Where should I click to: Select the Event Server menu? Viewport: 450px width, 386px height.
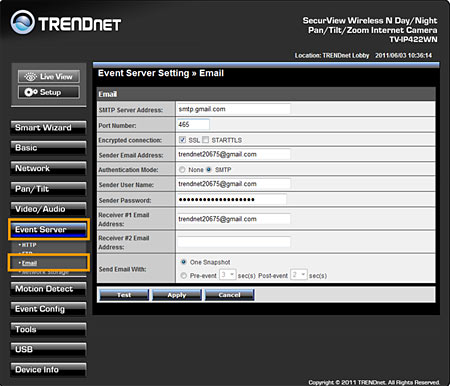pyautogui.click(x=49, y=230)
